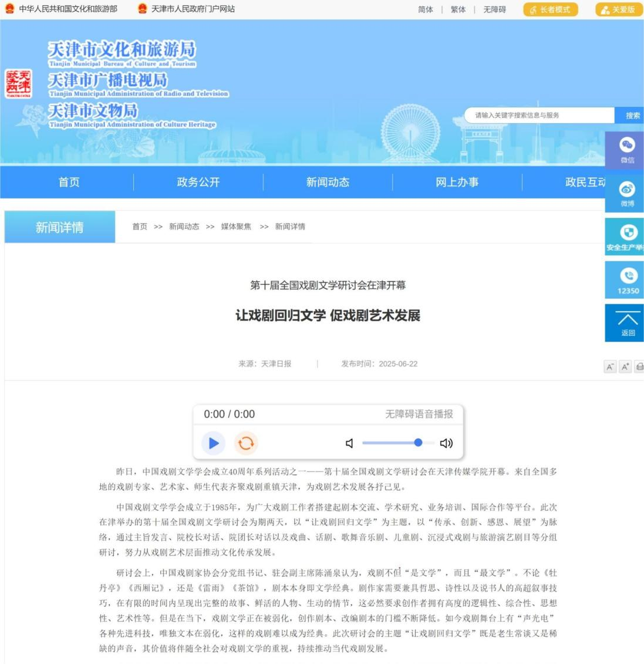This screenshot has height=664, width=644.
Task: Decrease the article font size
Action: [x=610, y=367]
